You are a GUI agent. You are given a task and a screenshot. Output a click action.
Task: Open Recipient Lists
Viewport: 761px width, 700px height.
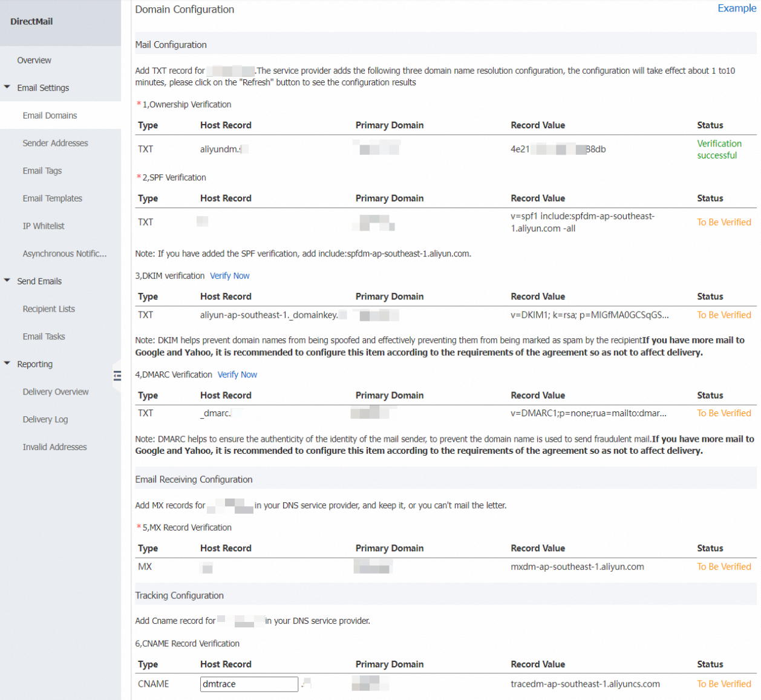click(x=48, y=309)
